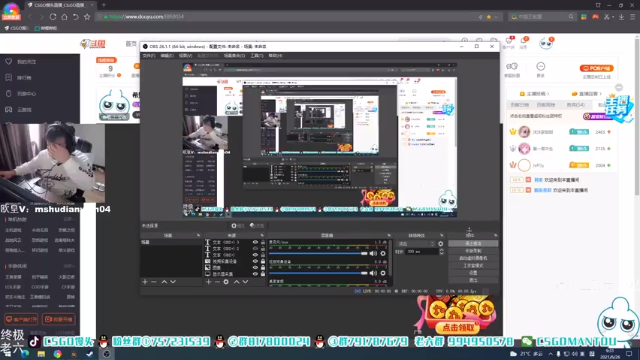Open source properties gear in sources toolbar
640x360 pixels.
[226, 282]
